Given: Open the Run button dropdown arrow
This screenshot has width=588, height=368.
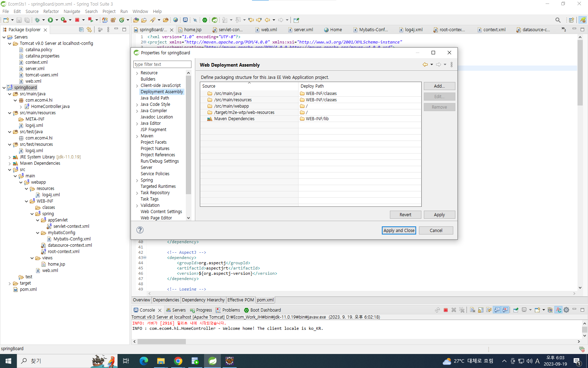Looking at the screenshot, I should click(57, 20).
